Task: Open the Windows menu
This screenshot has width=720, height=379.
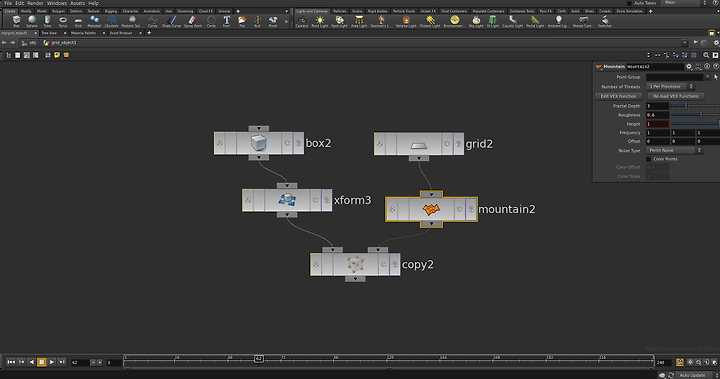Action: tap(57, 3)
